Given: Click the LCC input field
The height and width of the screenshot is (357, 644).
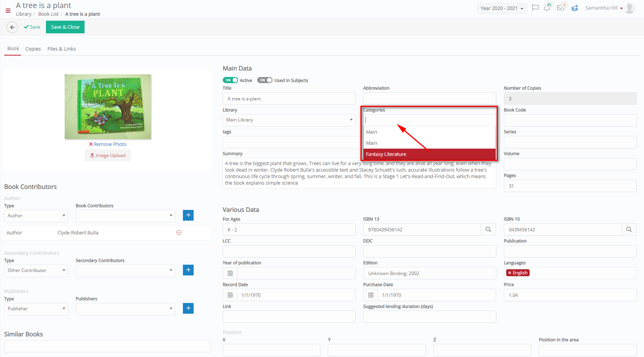Looking at the screenshot, I should 289,251.
